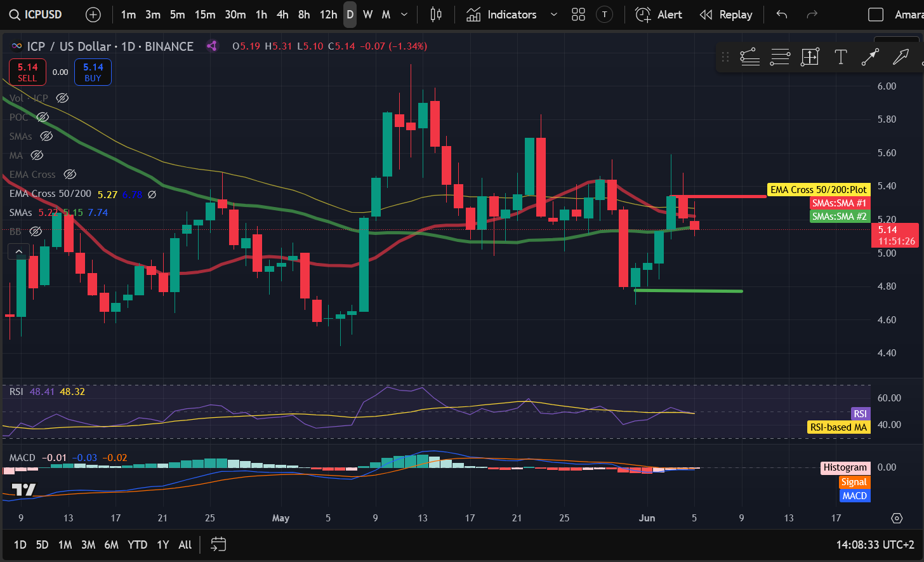Click the plus icon next to ICPUSD
Image resolution: width=924 pixels, height=562 pixels.
click(93, 15)
